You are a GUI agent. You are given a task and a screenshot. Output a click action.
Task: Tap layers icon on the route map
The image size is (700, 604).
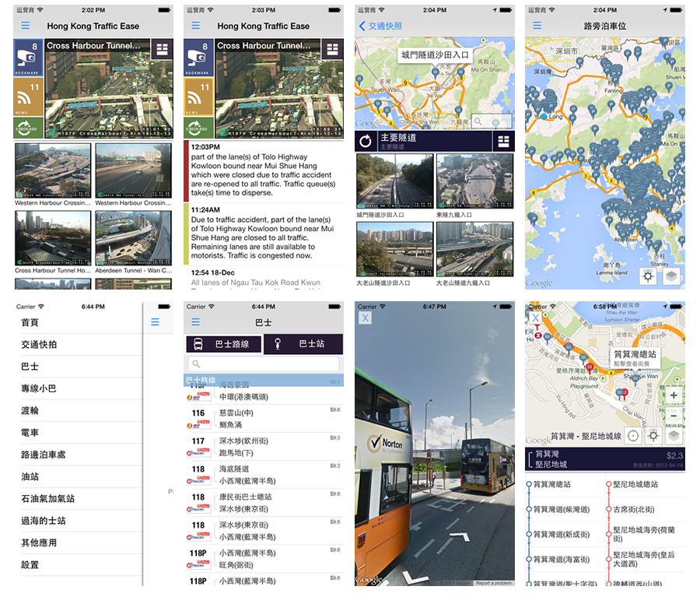pyautogui.click(x=674, y=436)
